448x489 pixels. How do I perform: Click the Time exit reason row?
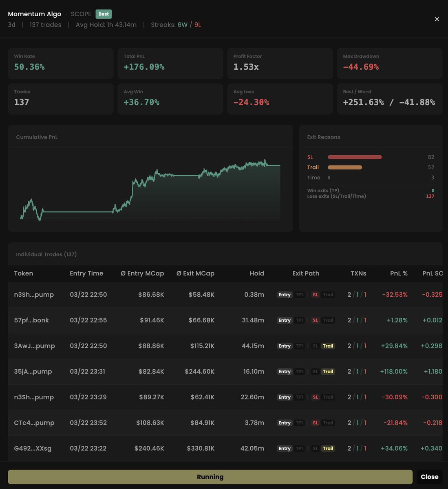click(x=371, y=178)
